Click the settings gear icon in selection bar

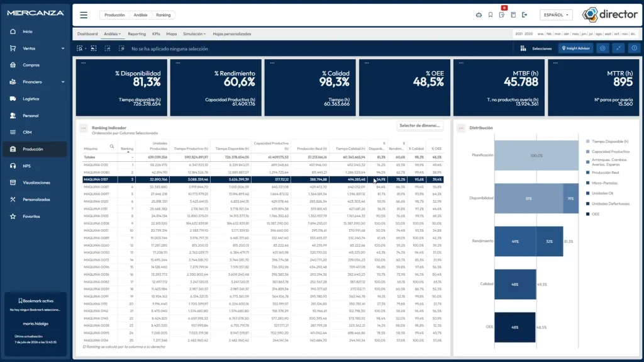[602, 48]
